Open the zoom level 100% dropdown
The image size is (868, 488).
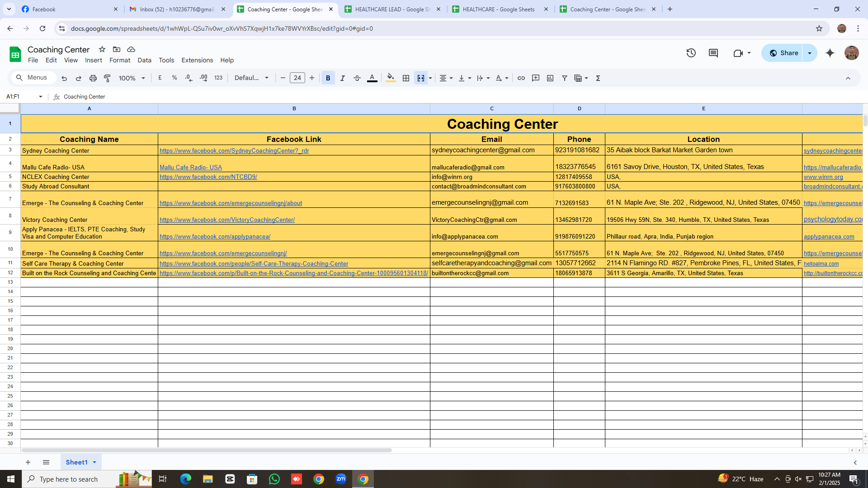click(131, 78)
